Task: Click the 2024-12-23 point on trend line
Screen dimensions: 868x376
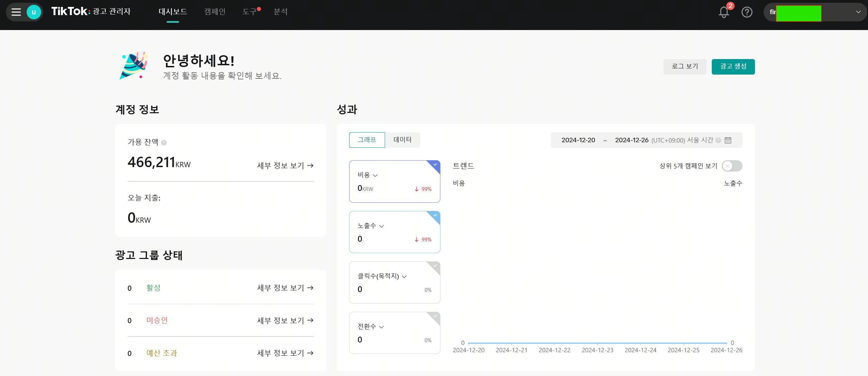Action: pos(597,343)
